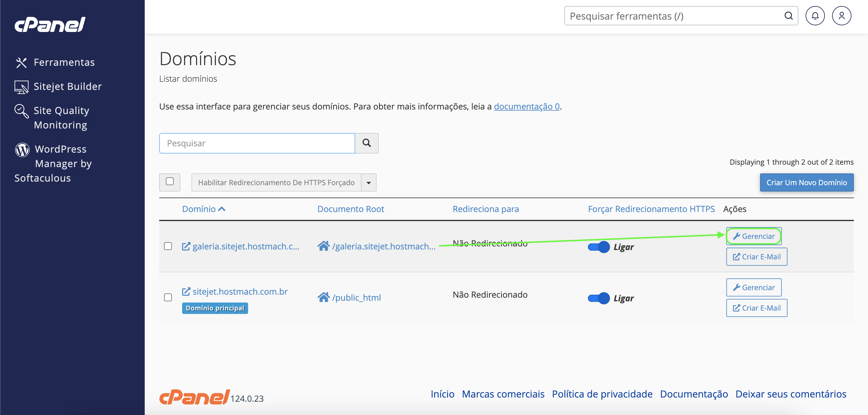
Task: Sort by the Redireciona para column
Action: click(485, 209)
